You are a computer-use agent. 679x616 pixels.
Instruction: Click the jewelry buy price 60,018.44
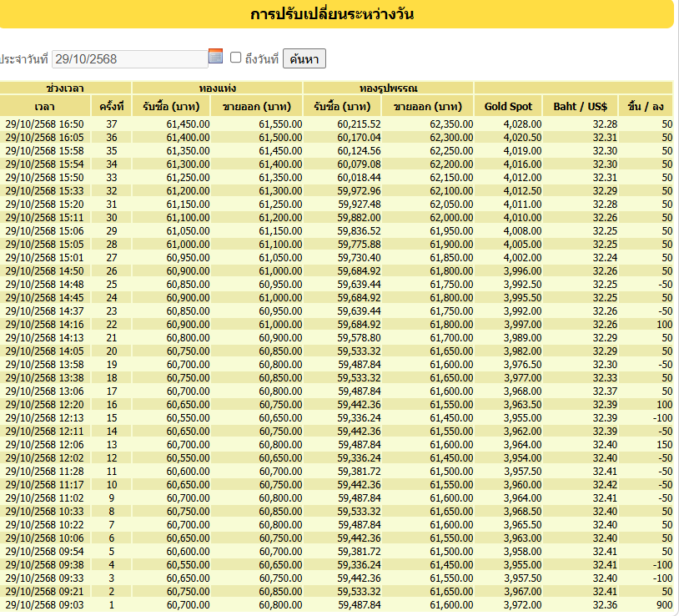(359, 178)
